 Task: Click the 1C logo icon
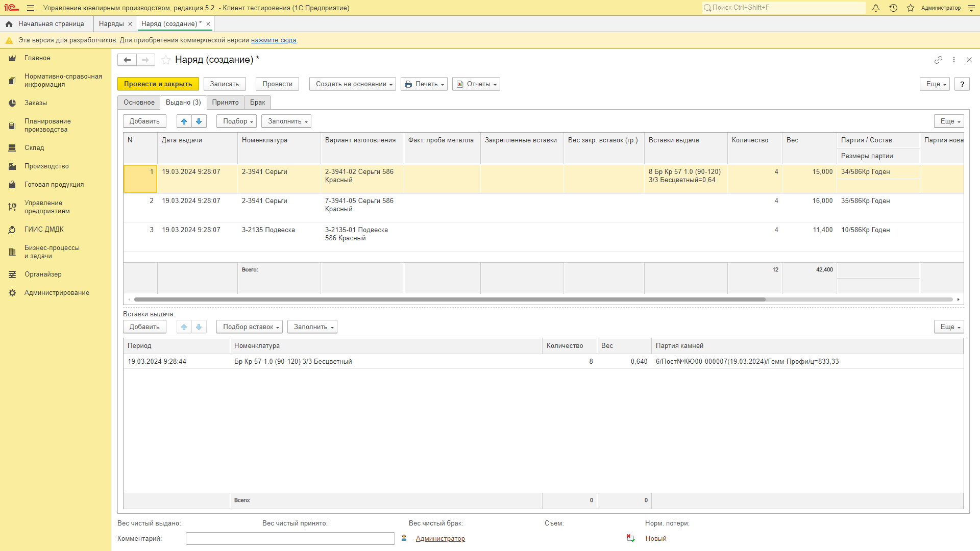tap(11, 8)
